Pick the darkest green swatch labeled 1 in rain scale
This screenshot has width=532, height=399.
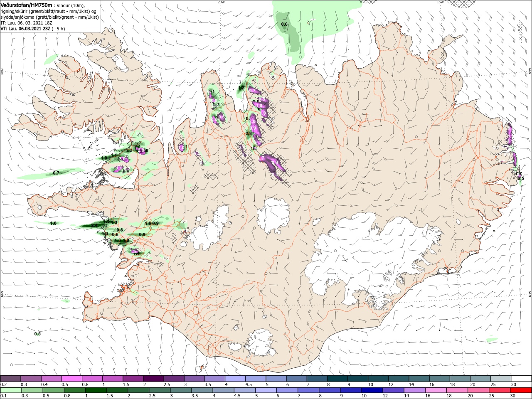pos(96,390)
